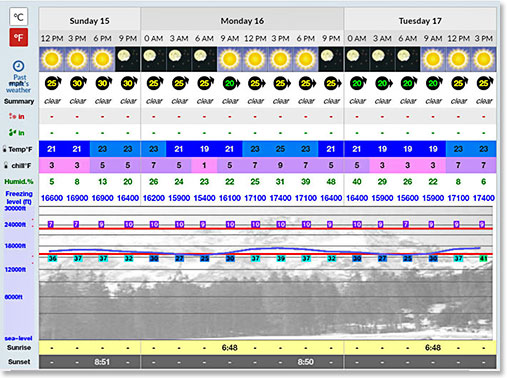This screenshot has height=378, width=507.
Task: Click the wind chill cell showing 9
Action: coord(280,165)
